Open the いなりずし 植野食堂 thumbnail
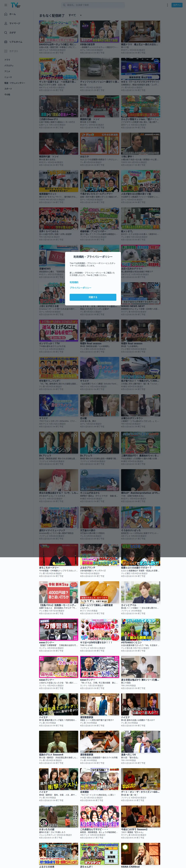This screenshot has height=868, width=186. coord(100,592)
